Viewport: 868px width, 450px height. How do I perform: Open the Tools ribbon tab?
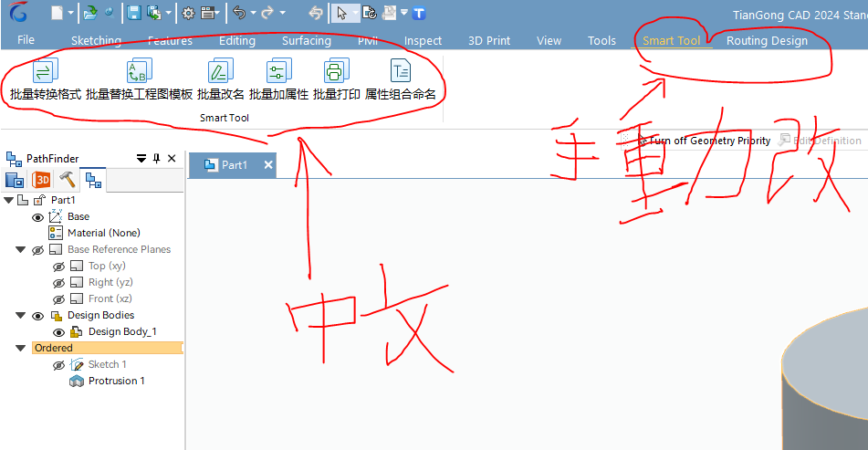click(x=601, y=40)
